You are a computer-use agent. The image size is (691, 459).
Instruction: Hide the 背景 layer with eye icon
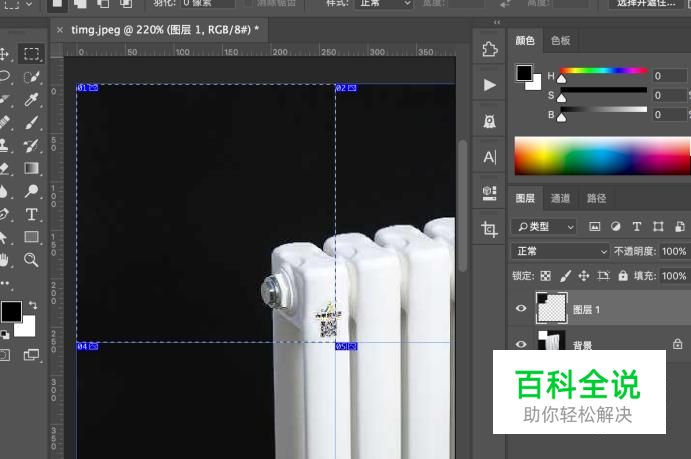tap(521, 344)
